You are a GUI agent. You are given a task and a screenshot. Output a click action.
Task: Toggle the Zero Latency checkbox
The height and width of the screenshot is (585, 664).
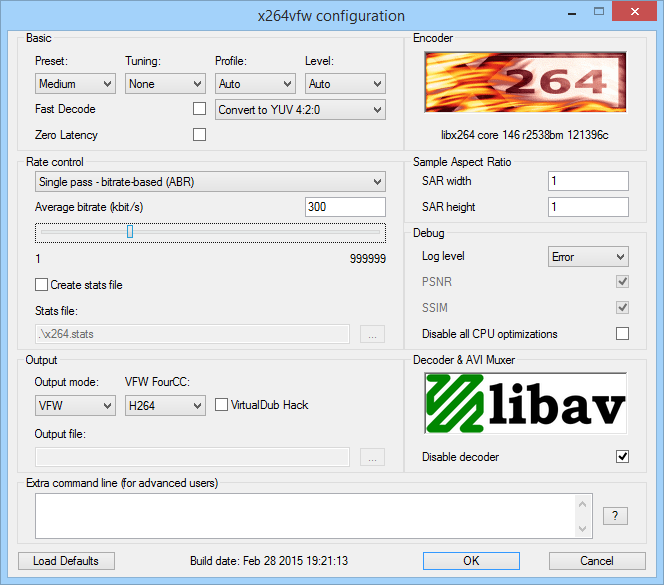[x=199, y=135]
